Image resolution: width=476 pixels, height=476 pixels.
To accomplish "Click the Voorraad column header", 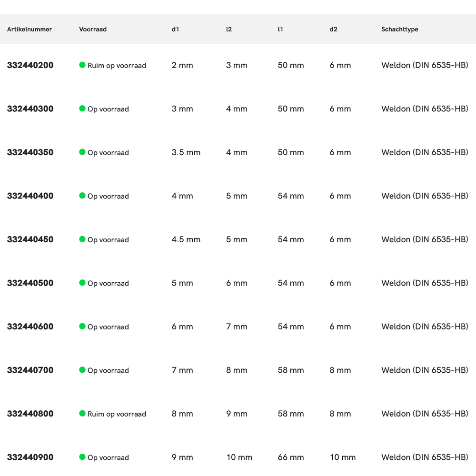I will [x=93, y=30].
